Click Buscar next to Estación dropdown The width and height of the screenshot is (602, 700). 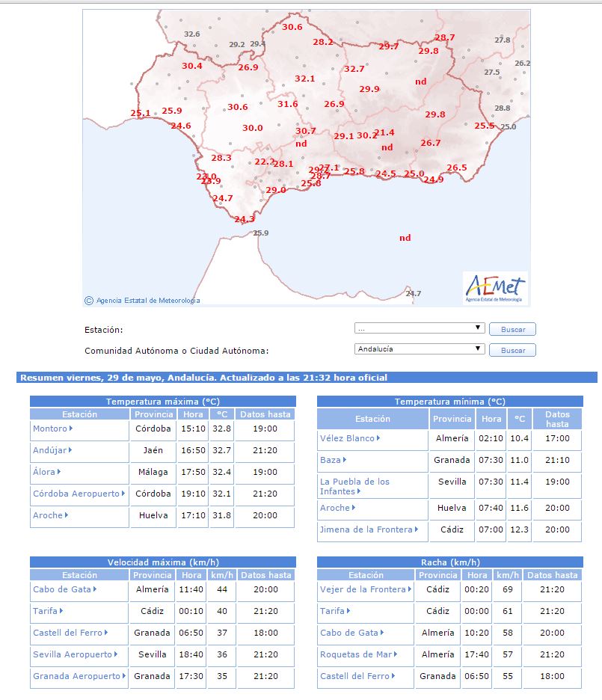tap(513, 330)
